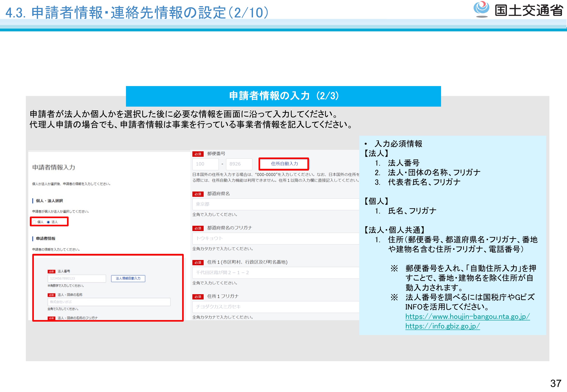This screenshot has height=392, width=567.
Task: Click the 法人・団体の名称 input field
Action: (109, 302)
